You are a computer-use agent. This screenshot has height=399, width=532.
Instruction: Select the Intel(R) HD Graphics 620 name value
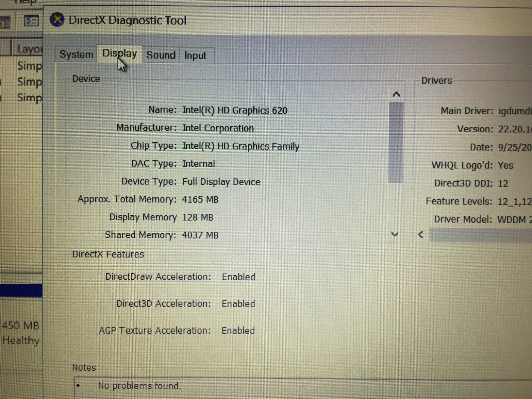click(x=235, y=110)
